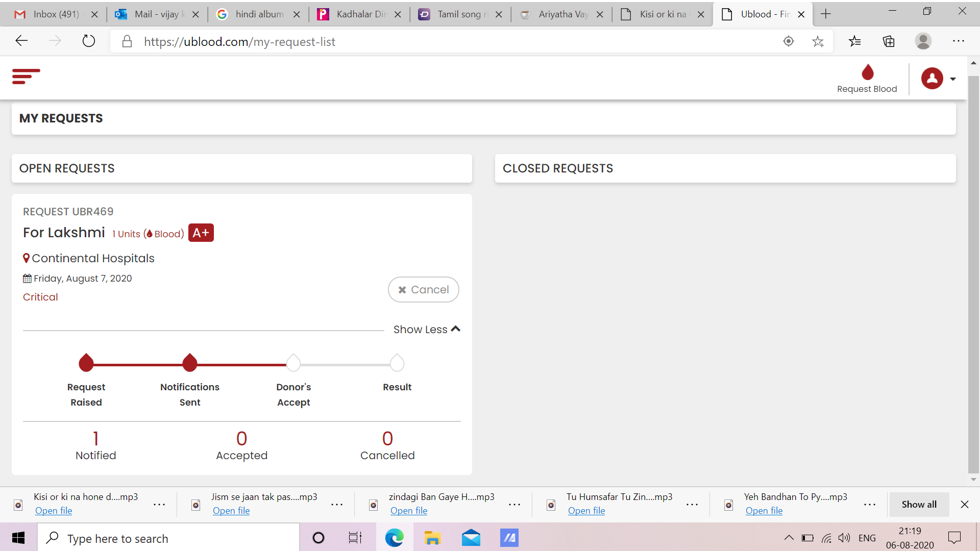Switch to the Tamil song tab
Screen dimensions: 980x551
click(x=459, y=14)
